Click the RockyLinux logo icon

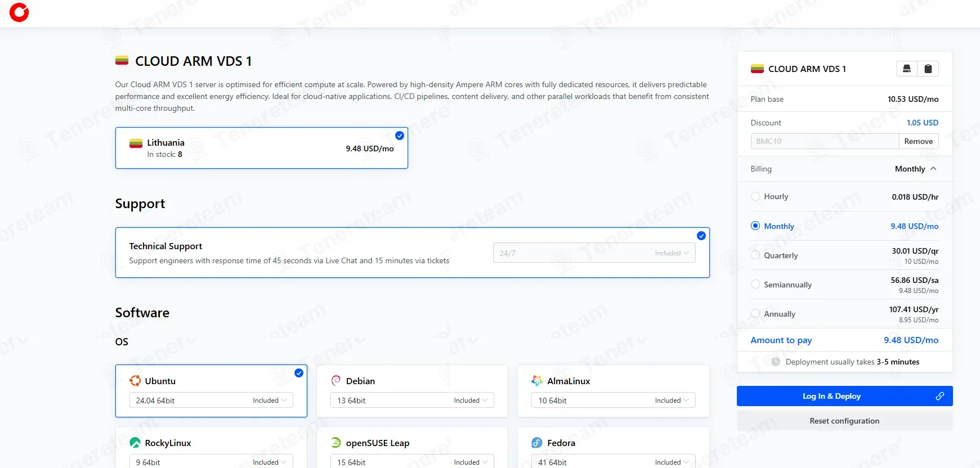(x=135, y=443)
